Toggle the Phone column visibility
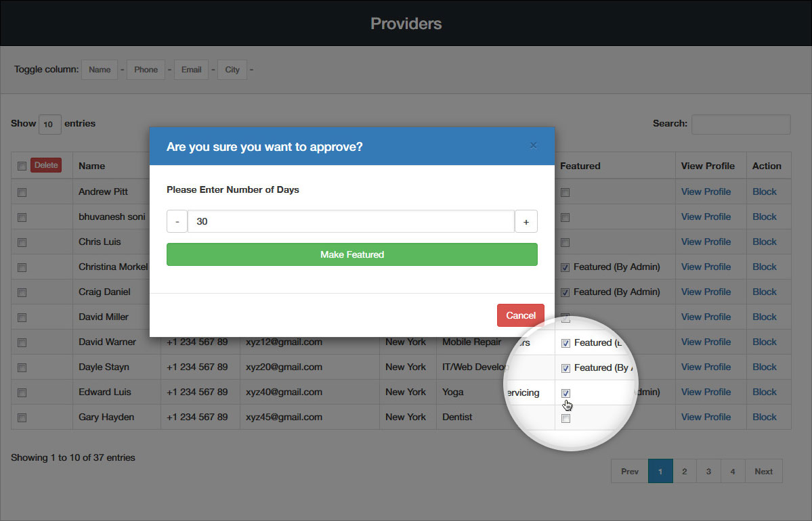Viewport: 812px width, 521px height. coord(146,70)
